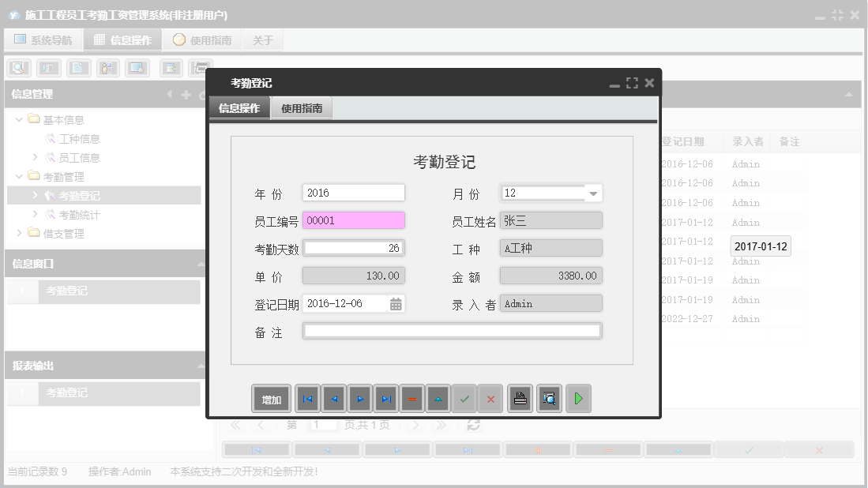This screenshot has width=868, height=488.
Task: Click the print icon in 考勤登记 dialog
Action: [520, 398]
